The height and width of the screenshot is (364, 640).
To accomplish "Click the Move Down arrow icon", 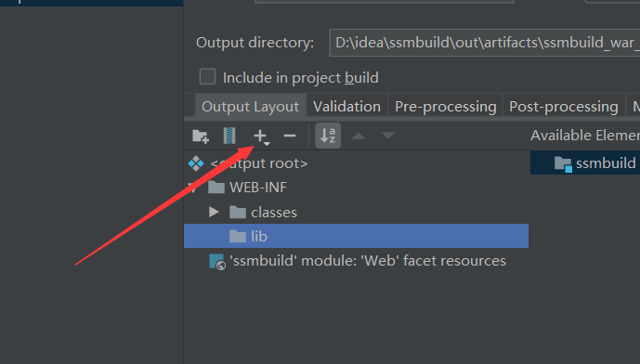I will coord(387,136).
